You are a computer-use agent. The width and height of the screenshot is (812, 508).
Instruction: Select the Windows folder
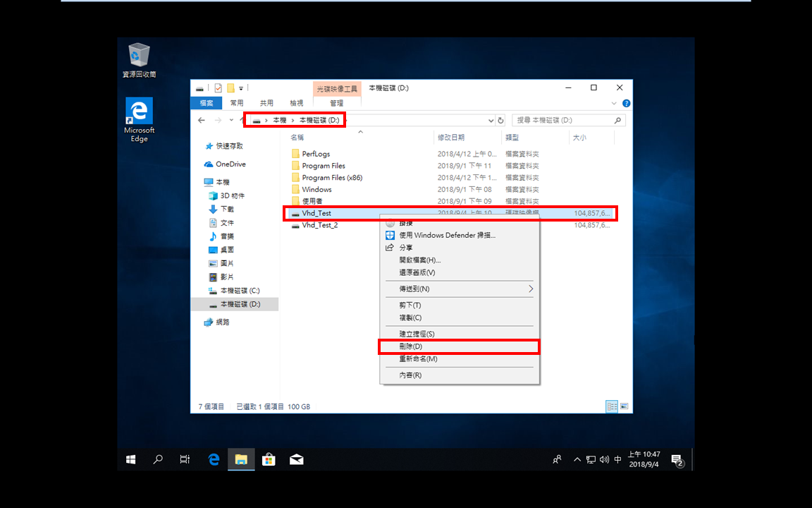316,190
